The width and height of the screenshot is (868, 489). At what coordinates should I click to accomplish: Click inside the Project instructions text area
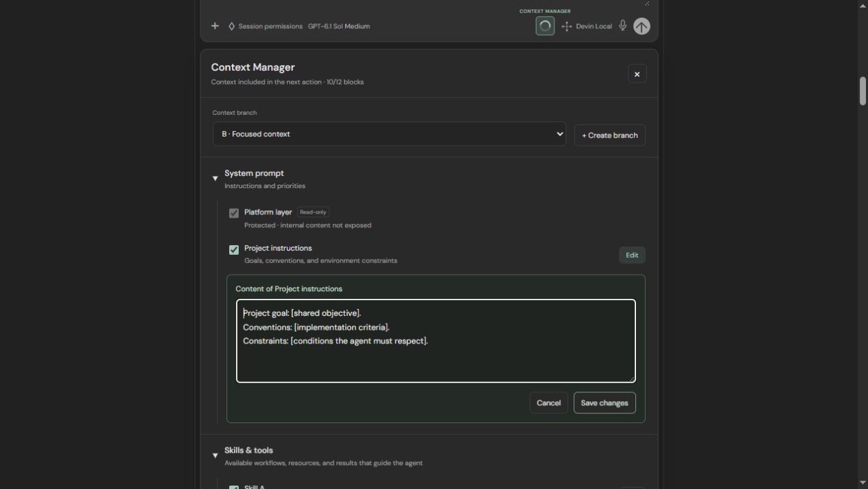coord(436,341)
